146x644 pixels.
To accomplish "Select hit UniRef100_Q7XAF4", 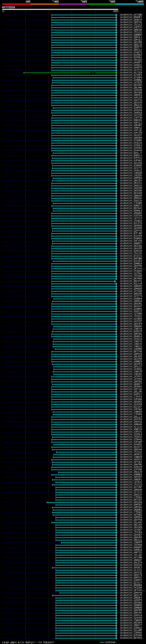I will (x=131, y=75).
